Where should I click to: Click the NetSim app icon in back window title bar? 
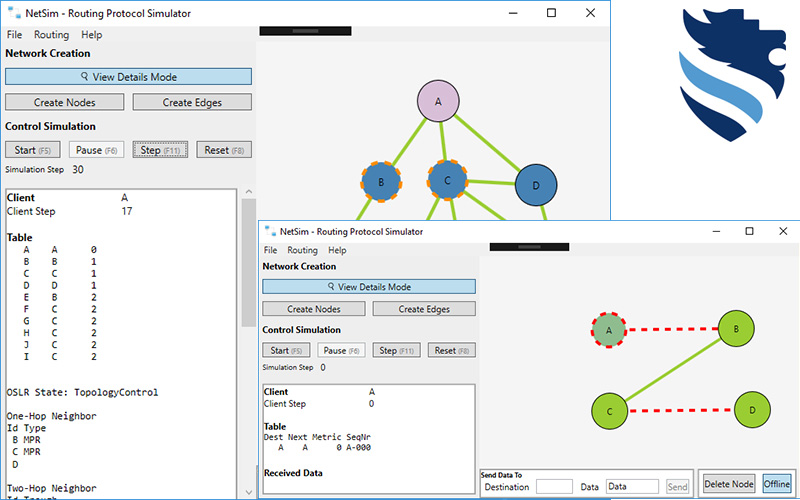tap(14, 13)
